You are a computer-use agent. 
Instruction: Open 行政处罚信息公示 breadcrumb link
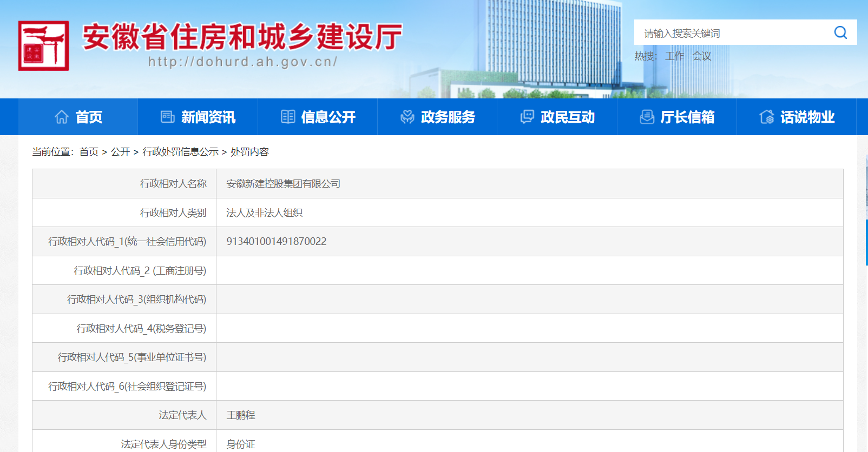coord(180,152)
